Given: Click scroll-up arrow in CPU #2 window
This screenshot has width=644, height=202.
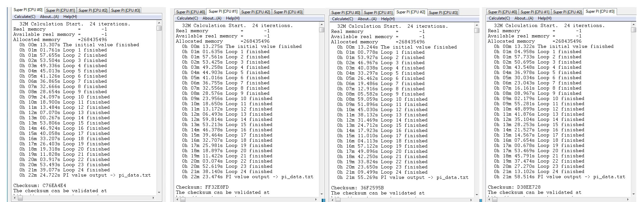Looking at the screenshot, I should tap(477, 25).
